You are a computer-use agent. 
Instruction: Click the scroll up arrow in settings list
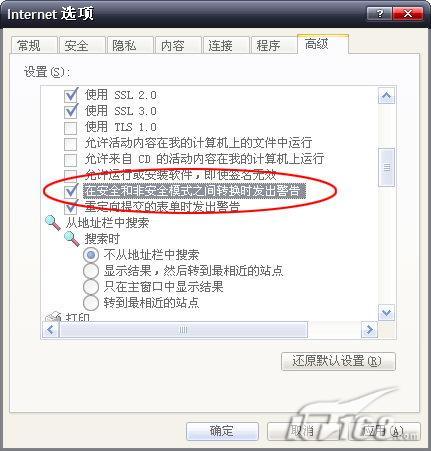point(386,96)
